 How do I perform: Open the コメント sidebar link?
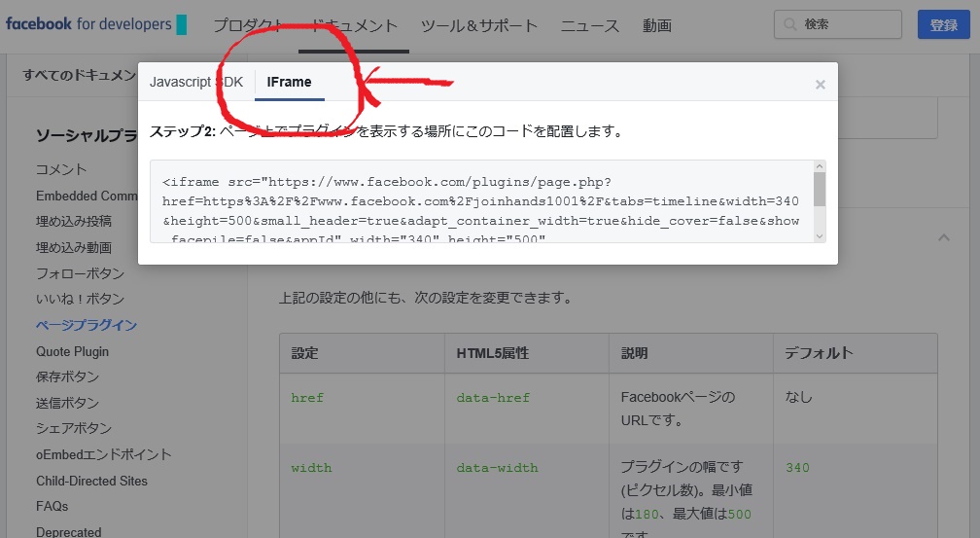click(61, 169)
